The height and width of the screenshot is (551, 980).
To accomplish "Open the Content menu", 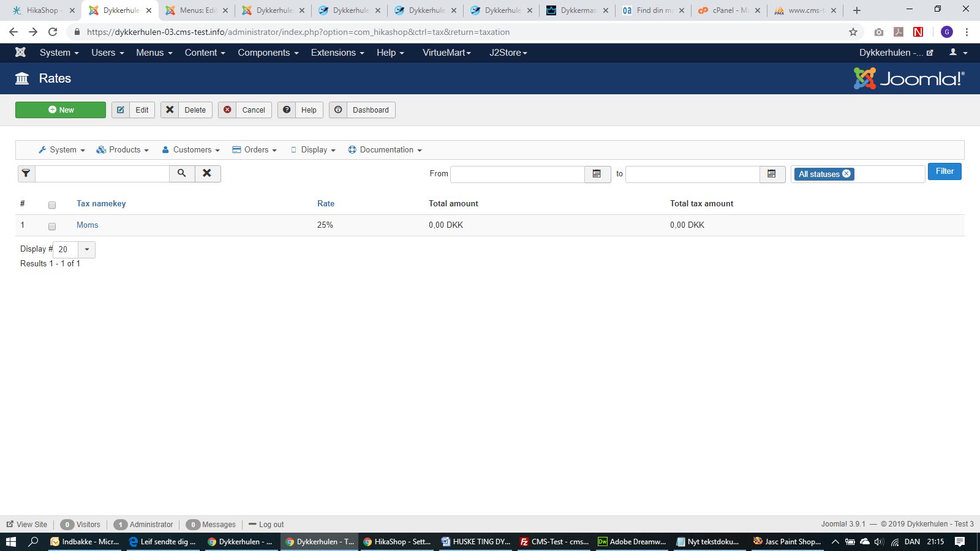I will click(x=205, y=53).
